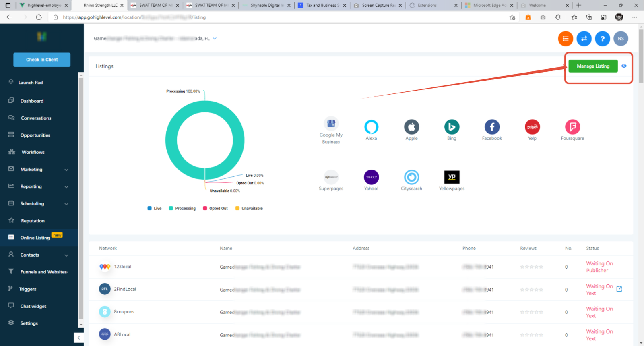Screen dimensions: 644x346
Task: Go to Conversations in the sidebar
Action: (x=36, y=118)
